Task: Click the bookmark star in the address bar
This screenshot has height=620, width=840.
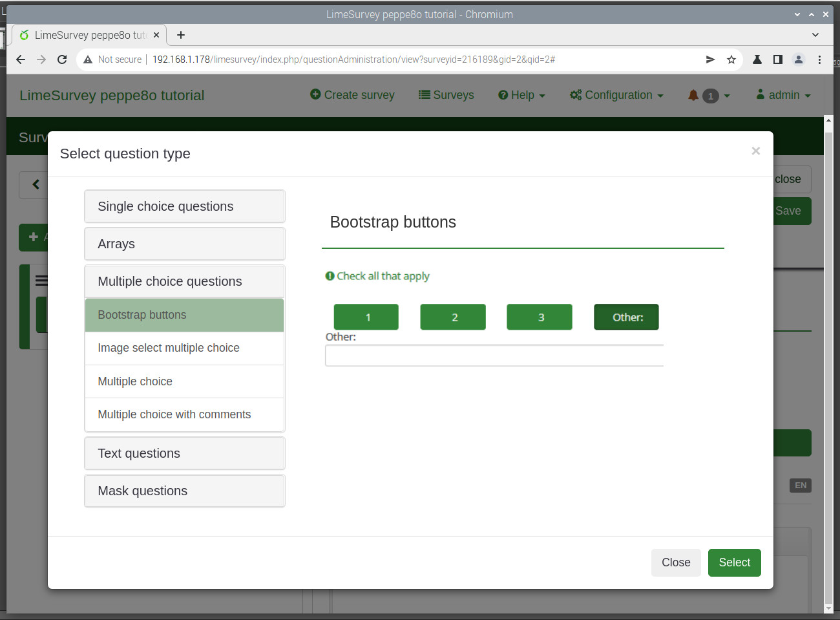Action: pos(731,59)
